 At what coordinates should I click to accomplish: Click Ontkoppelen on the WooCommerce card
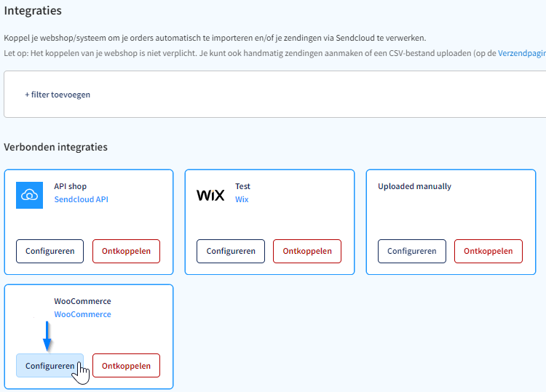point(126,366)
